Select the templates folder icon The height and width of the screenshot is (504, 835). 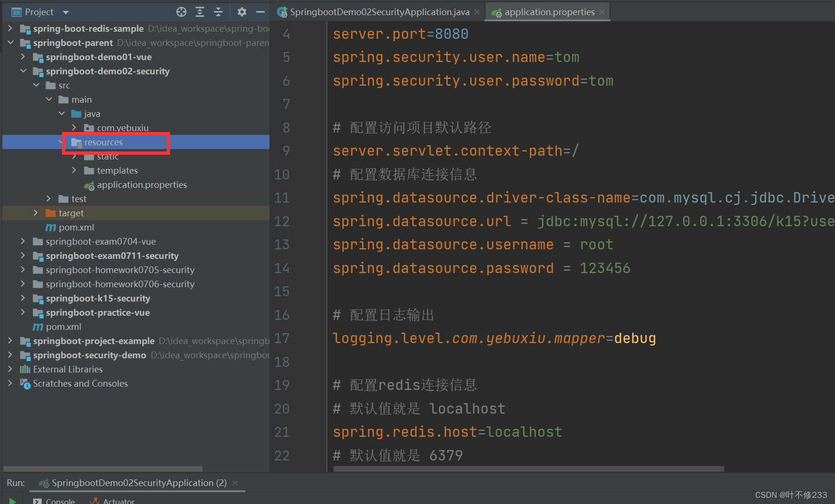[89, 170]
